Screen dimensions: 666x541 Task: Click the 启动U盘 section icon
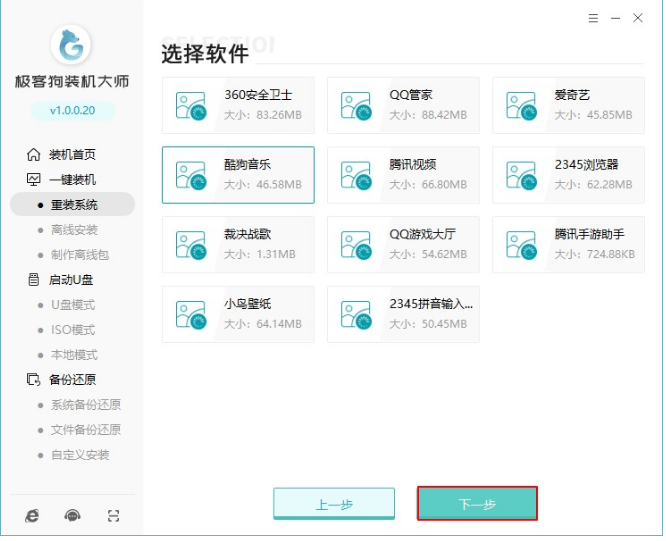pyautogui.click(x=33, y=279)
